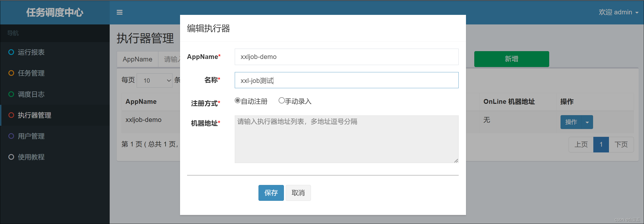Open the per-page count dropdown showing 10
The height and width of the screenshot is (224, 644).
point(155,80)
